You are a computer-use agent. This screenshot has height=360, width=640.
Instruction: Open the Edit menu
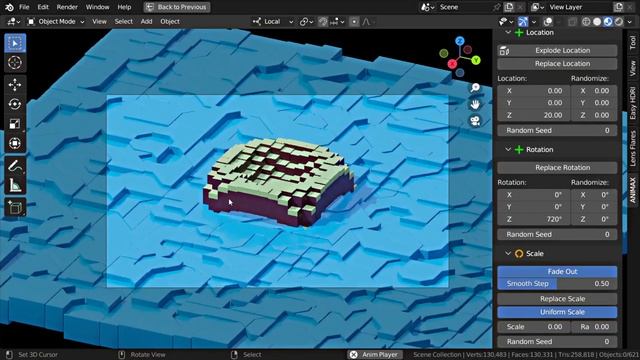(x=43, y=7)
